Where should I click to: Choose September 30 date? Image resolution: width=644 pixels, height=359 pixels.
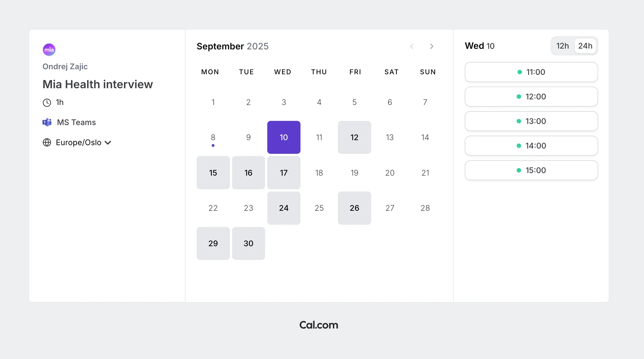point(248,243)
